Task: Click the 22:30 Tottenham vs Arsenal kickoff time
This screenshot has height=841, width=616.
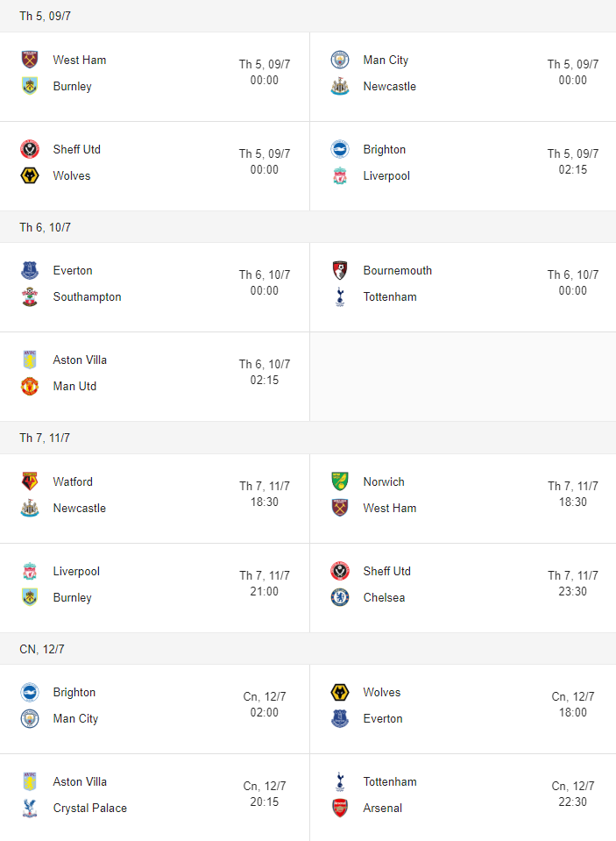Action: click(573, 802)
